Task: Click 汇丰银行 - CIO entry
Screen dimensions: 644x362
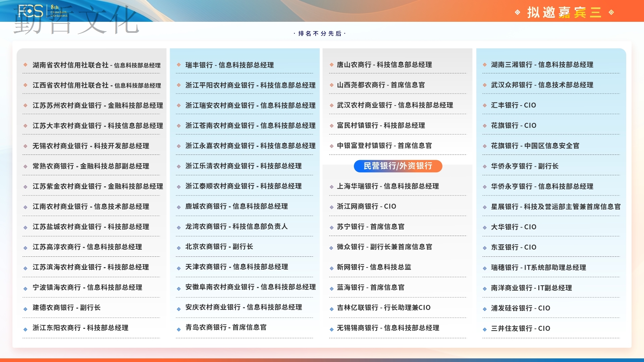Action: (x=514, y=105)
